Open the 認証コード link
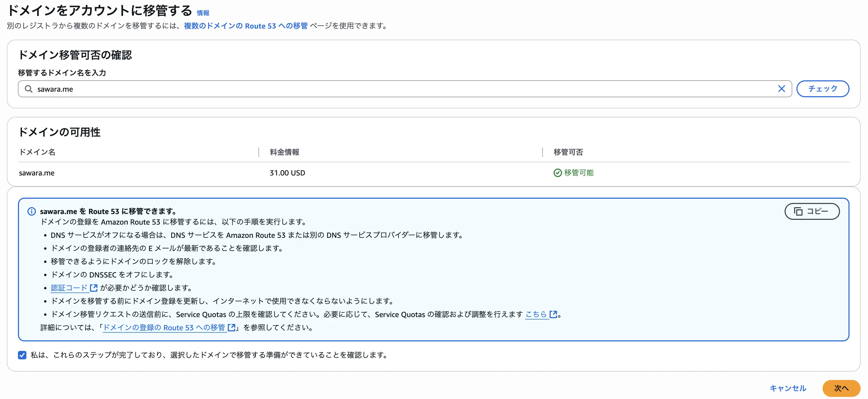This screenshot has width=868, height=399. tap(69, 288)
